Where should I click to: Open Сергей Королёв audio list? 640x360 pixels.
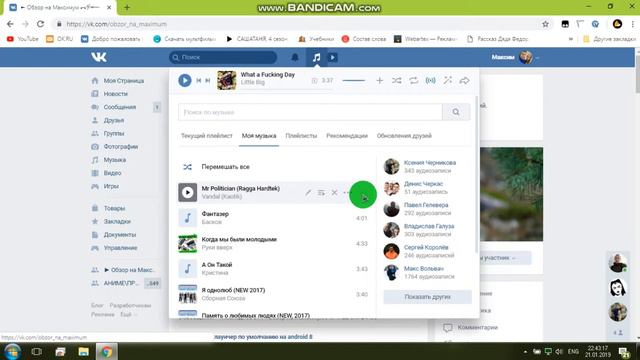tap(426, 247)
